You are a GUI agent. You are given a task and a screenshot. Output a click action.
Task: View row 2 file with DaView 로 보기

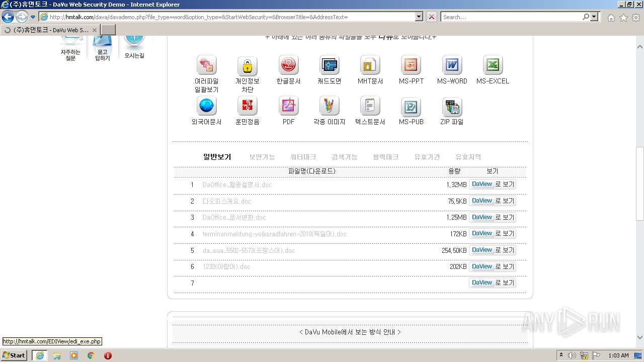(x=493, y=201)
